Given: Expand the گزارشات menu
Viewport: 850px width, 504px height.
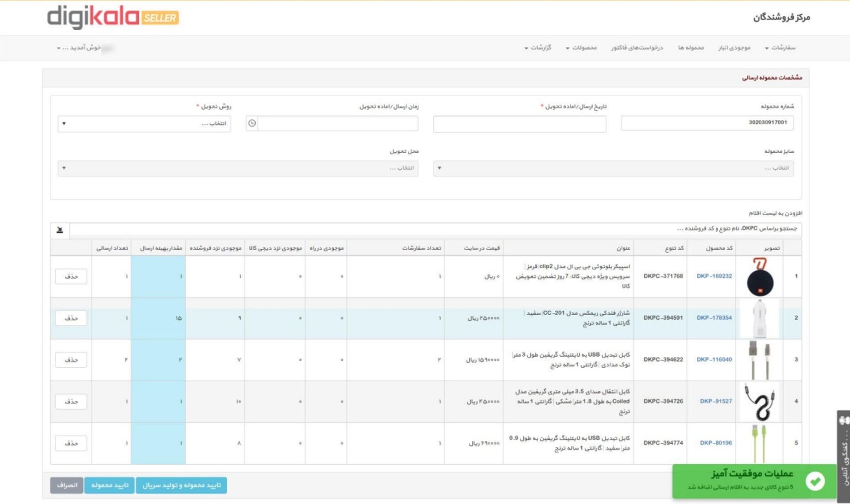Looking at the screenshot, I should [x=538, y=47].
